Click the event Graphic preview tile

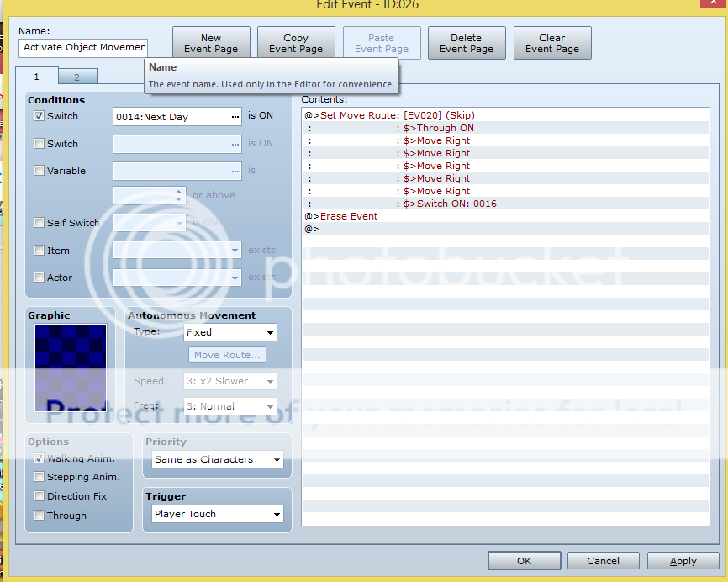point(71,366)
